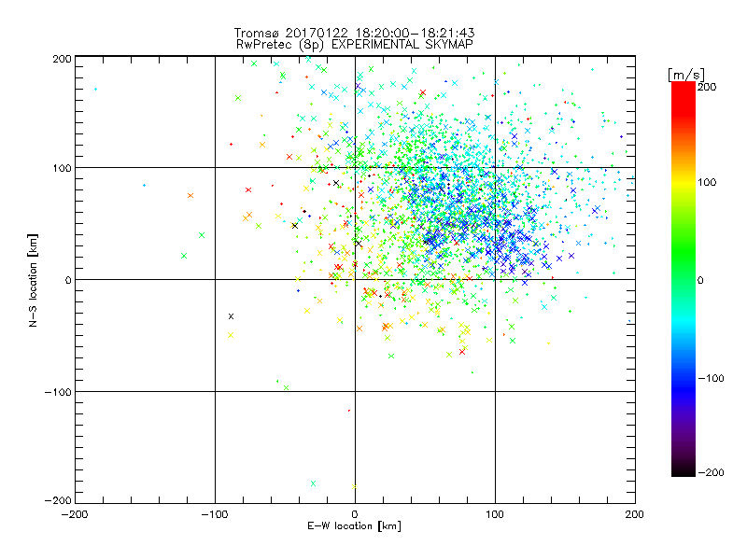Click the title 'Tromsø 20170122 18:20:00-18:21:43'
This screenshot has width=747, height=560.
(x=354, y=33)
